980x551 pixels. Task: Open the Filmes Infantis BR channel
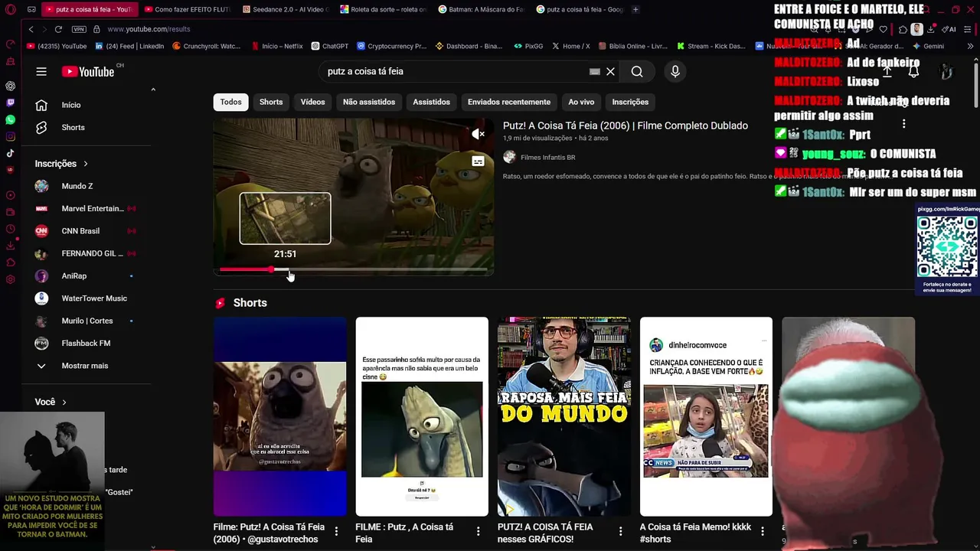click(547, 157)
